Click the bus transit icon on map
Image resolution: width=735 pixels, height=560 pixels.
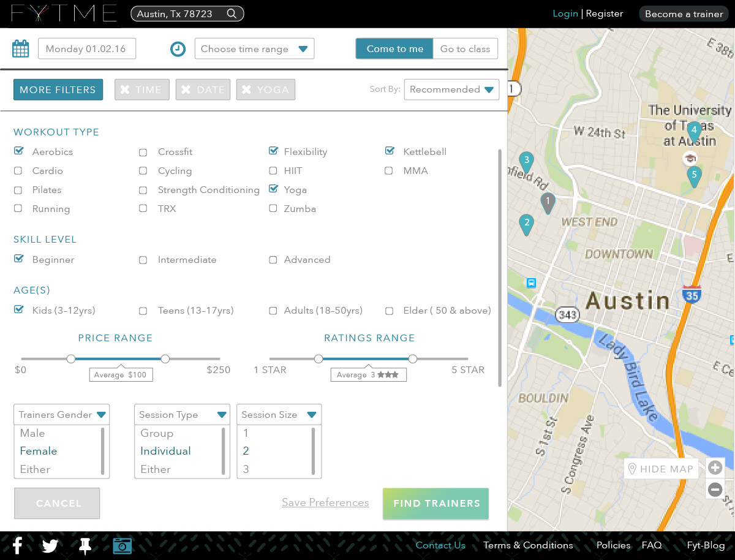[x=531, y=282]
